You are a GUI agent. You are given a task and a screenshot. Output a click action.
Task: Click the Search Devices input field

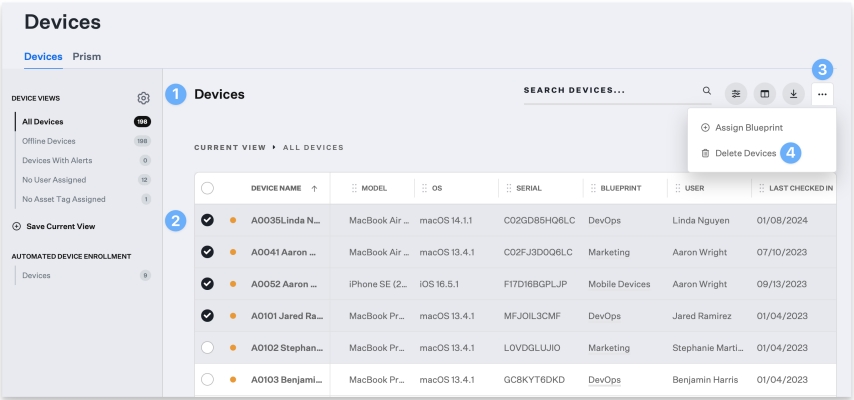coord(608,90)
